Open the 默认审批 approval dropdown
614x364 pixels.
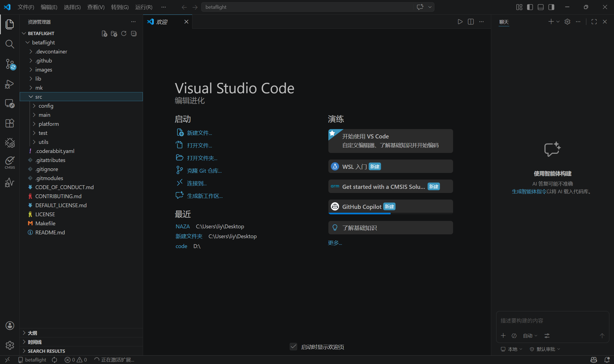[x=545, y=349]
